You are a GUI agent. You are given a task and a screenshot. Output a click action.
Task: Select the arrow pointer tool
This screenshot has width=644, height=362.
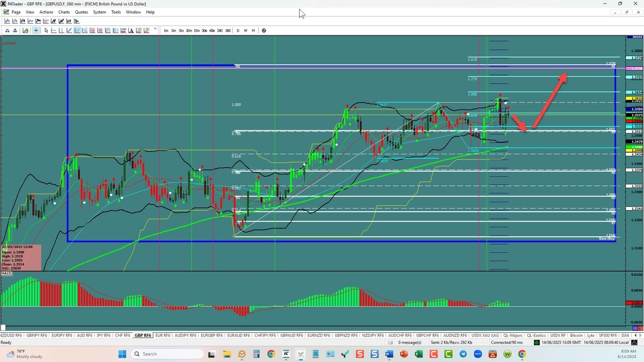(46, 30)
